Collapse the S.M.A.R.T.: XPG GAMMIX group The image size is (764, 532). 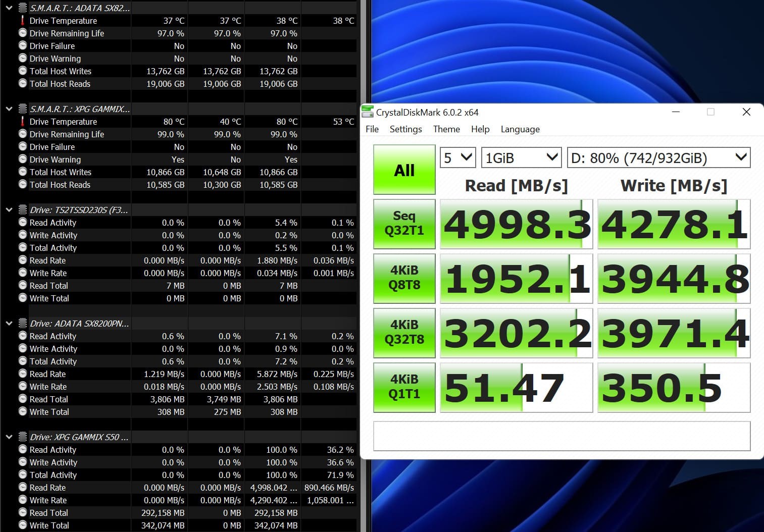pos(9,109)
